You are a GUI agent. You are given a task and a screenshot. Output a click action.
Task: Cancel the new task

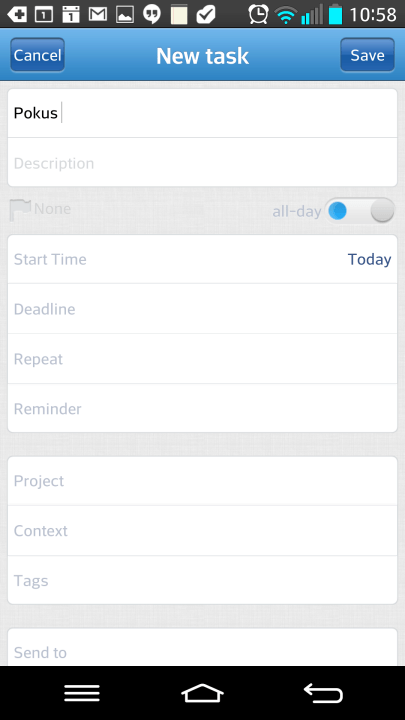38,55
